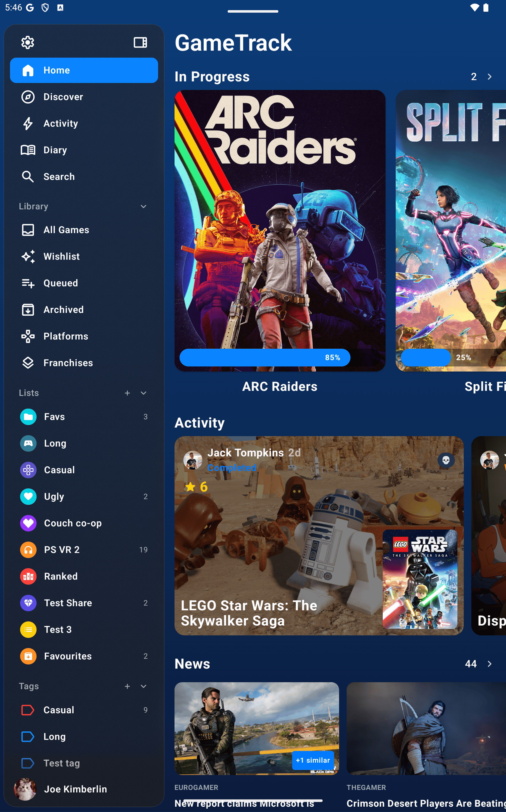Select the red Casual tag
The width and height of the screenshot is (506, 812).
[x=84, y=710]
